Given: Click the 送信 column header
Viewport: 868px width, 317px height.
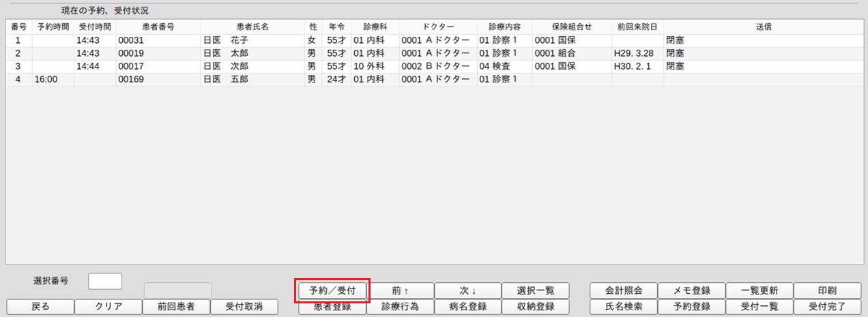Looking at the screenshot, I should (763, 27).
